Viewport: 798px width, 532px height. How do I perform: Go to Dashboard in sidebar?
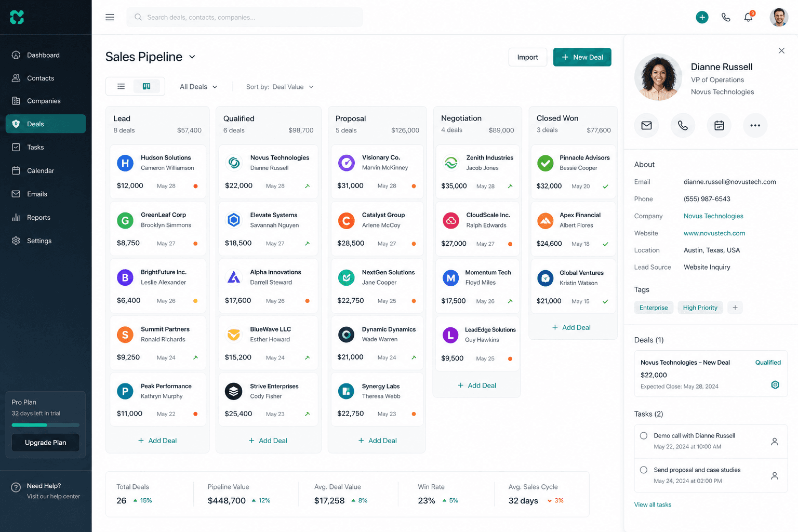coord(46,55)
